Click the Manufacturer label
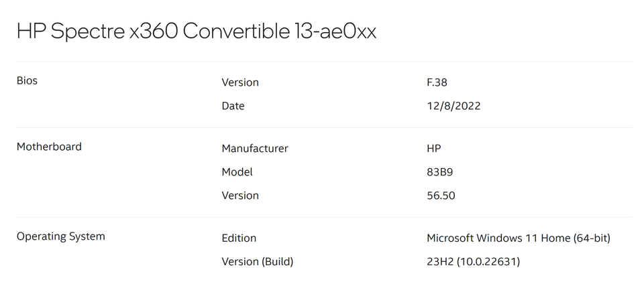Viewport: 644px width, 284px height. [x=255, y=148]
